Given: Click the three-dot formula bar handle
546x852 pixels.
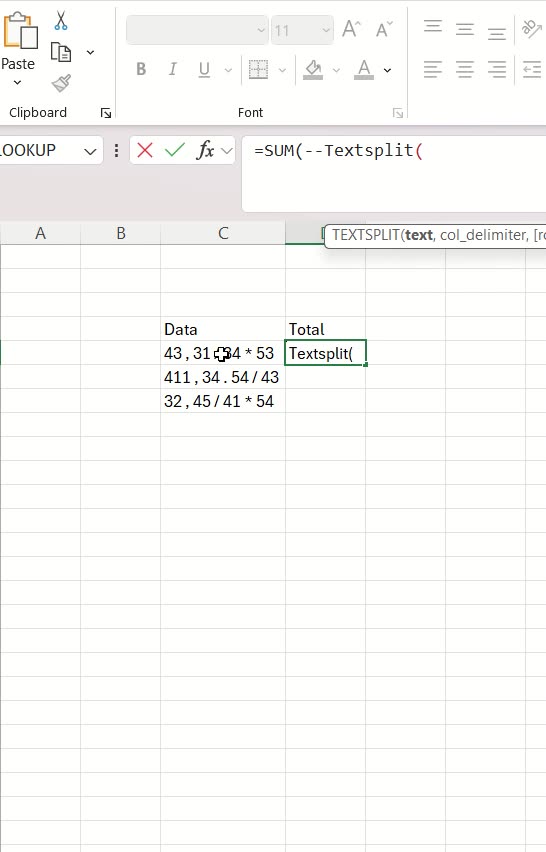Looking at the screenshot, I should click(116, 151).
